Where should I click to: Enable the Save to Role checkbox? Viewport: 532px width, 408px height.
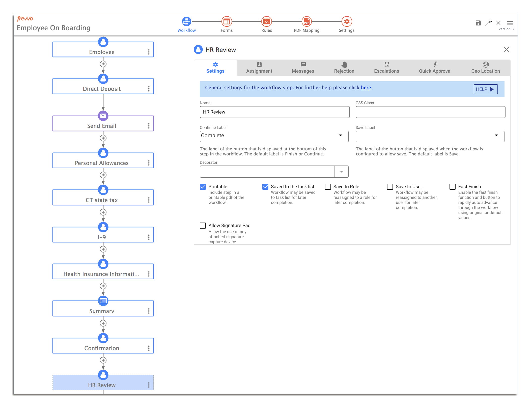click(x=328, y=187)
